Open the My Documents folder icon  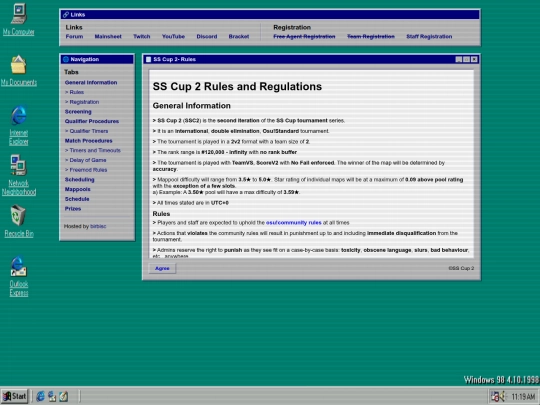(x=19, y=71)
